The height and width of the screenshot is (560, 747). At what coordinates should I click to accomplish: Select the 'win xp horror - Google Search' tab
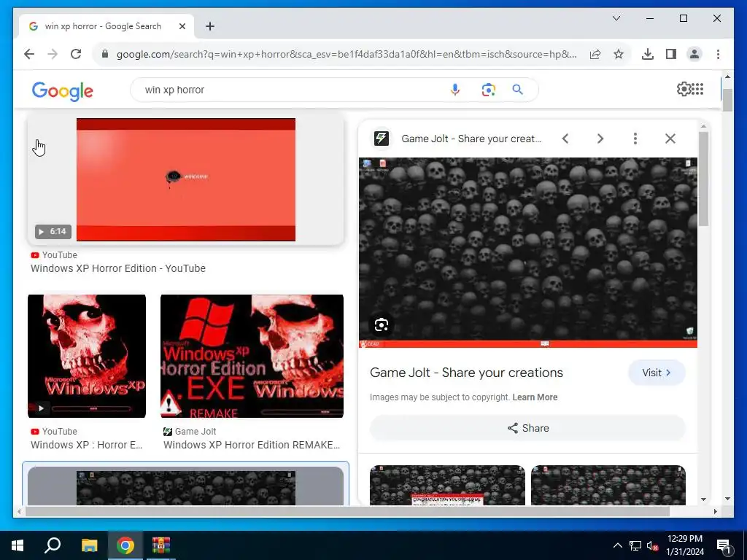click(x=107, y=26)
